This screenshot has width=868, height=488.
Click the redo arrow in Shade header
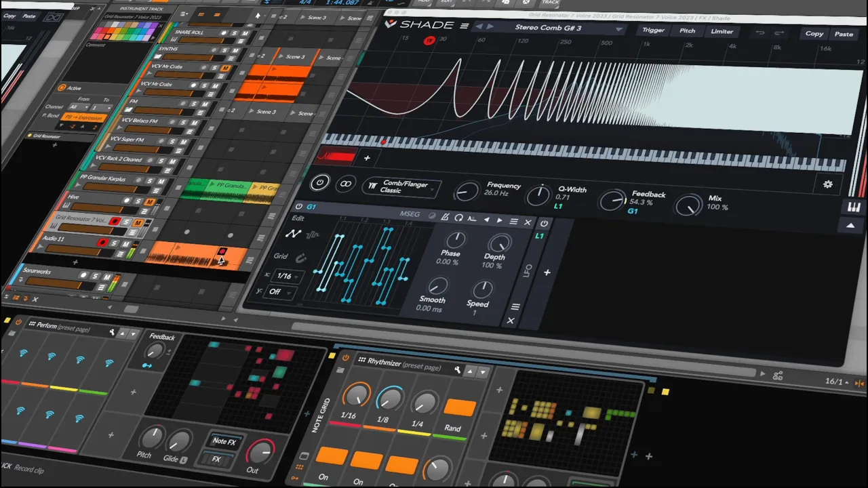(779, 33)
